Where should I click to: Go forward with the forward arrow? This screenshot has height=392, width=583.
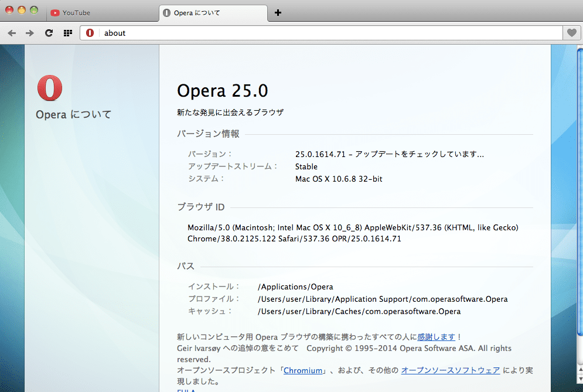pyautogui.click(x=30, y=33)
